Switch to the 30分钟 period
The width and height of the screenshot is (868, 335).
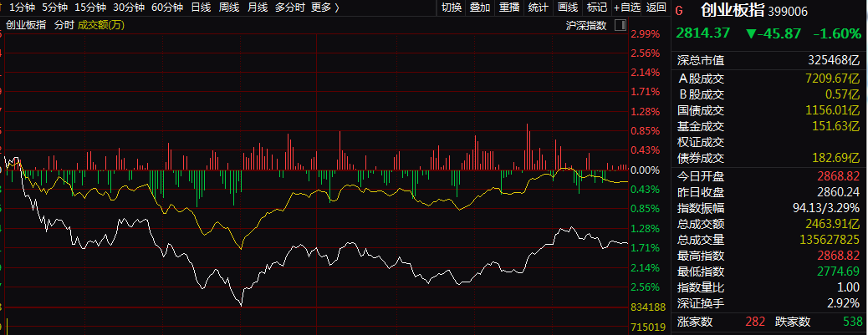(x=129, y=8)
